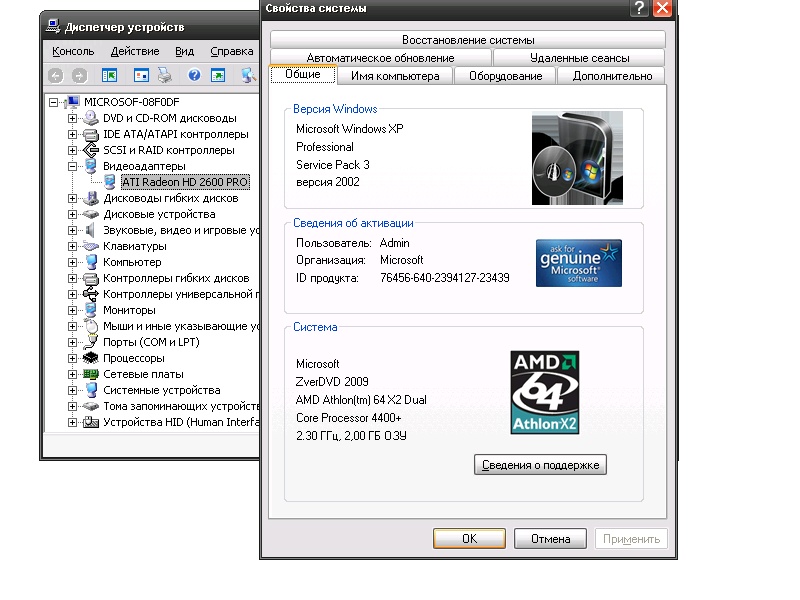800x600 pixels.
Task: Expand Устройства HID (Human Interface) node
Action: point(72,422)
